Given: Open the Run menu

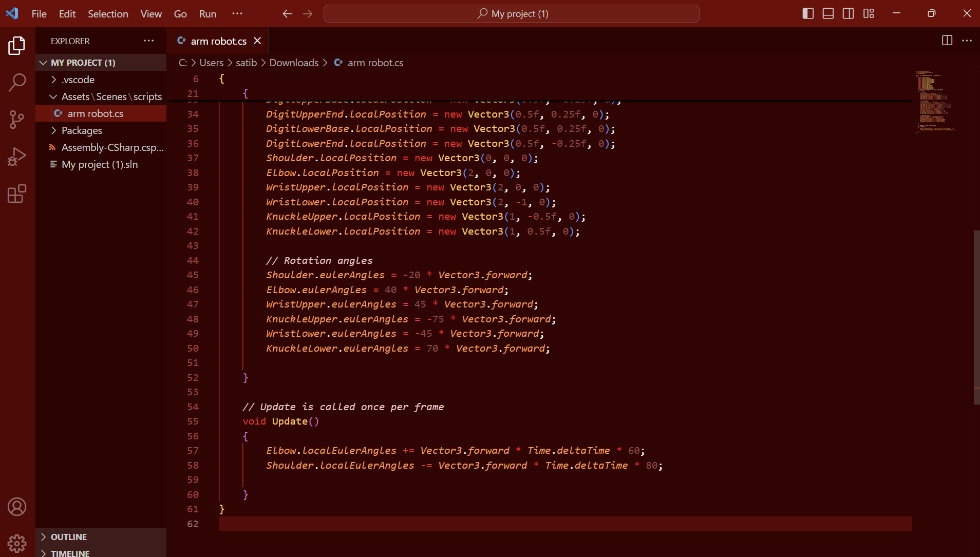Looking at the screenshot, I should pos(208,14).
